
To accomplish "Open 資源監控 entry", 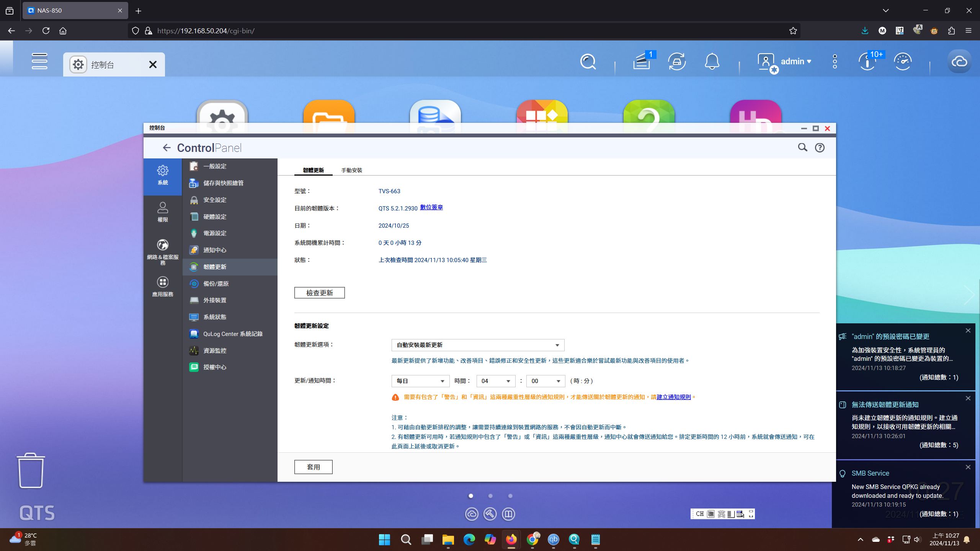I will tap(230, 351).
